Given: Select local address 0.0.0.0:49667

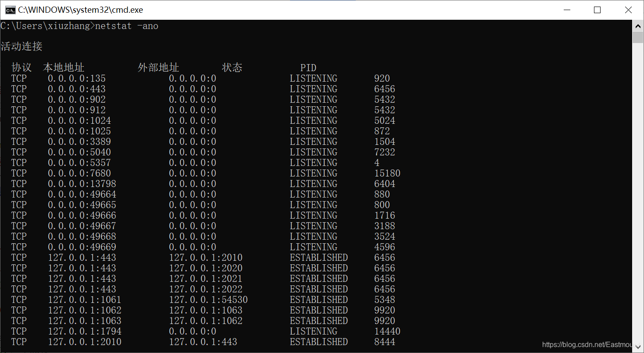Looking at the screenshot, I should coord(82,226).
